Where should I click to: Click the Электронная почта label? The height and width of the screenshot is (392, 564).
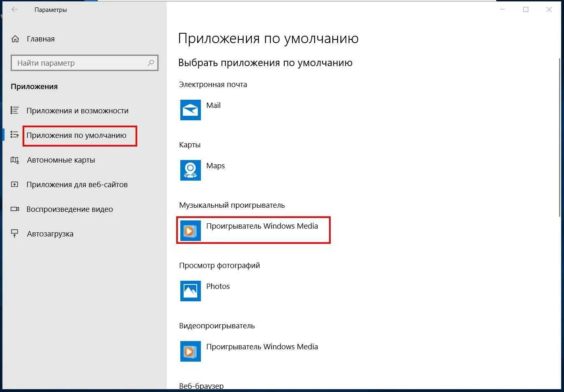click(x=213, y=85)
